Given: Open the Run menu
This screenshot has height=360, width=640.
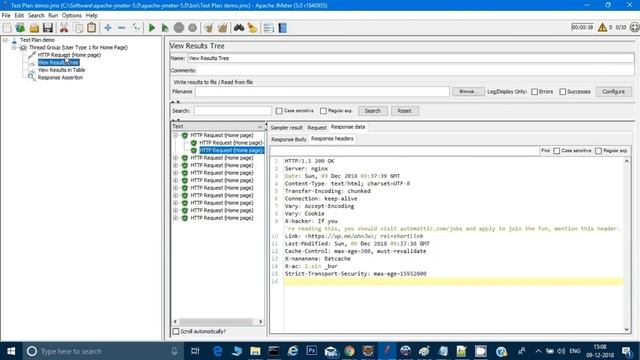Looking at the screenshot, I should tap(53, 16).
